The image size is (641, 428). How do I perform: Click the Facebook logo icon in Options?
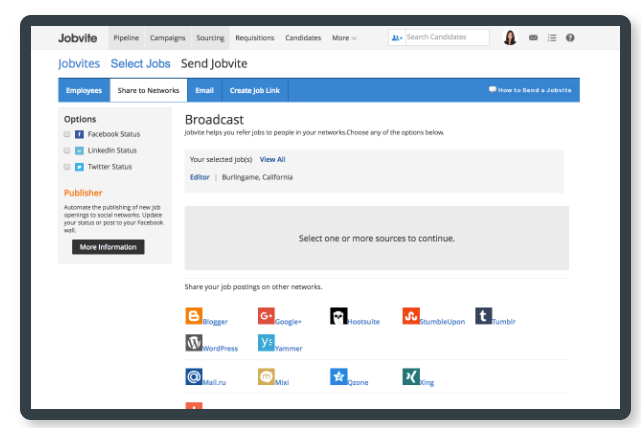click(79, 134)
